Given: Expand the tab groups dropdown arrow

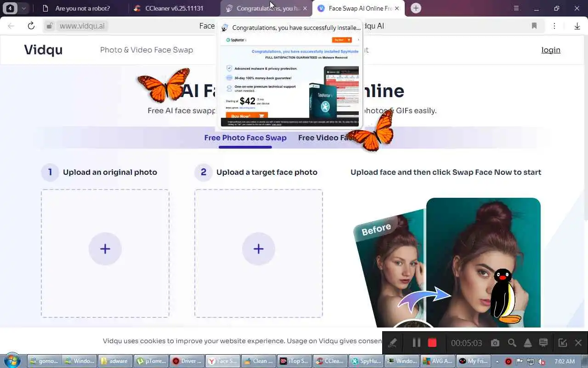Looking at the screenshot, I should [x=23, y=8].
